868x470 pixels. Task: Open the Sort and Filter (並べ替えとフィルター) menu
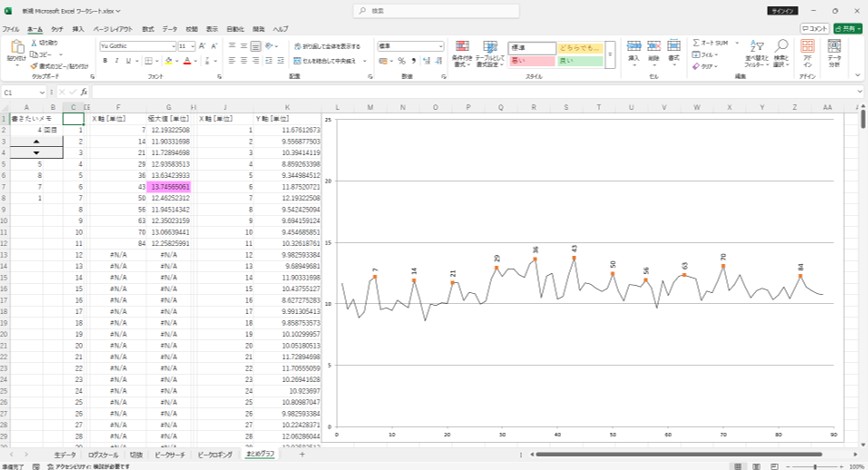(x=757, y=54)
